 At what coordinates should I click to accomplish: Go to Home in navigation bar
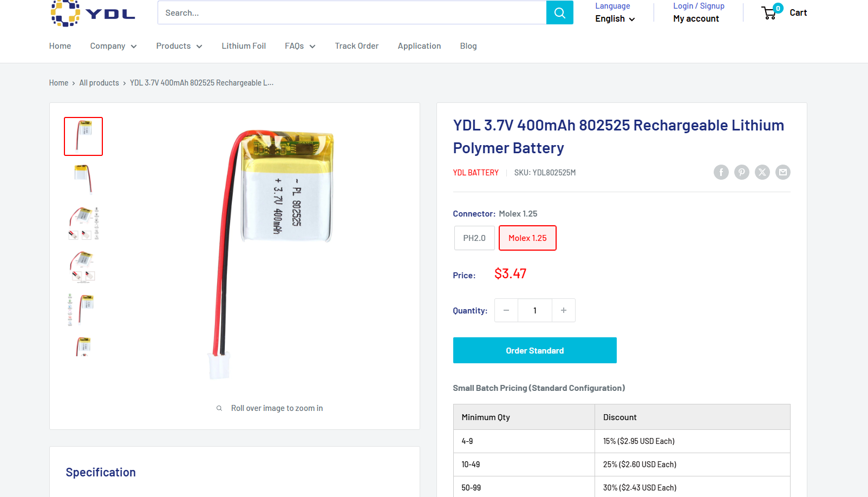60,46
